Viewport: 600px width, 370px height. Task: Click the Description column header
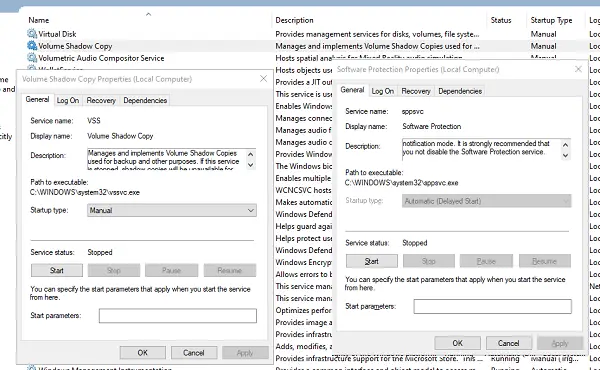294,20
